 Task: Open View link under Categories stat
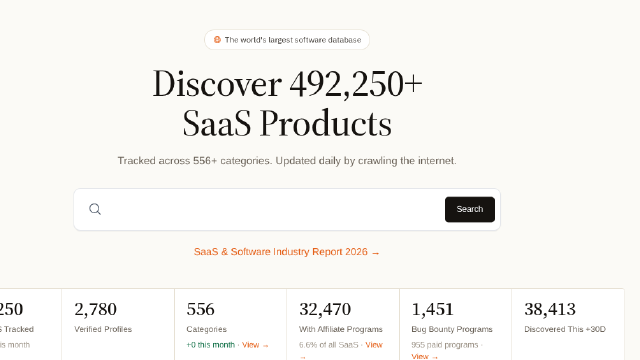(x=255, y=345)
